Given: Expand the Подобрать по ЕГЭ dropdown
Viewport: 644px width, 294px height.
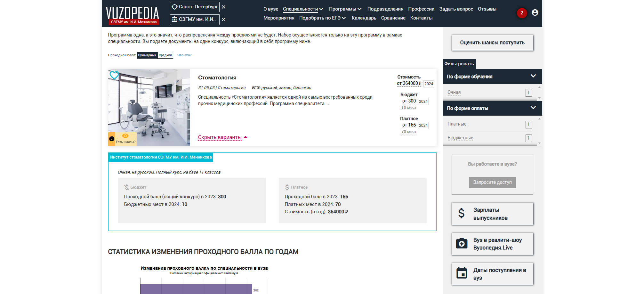Looking at the screenshot, I should point(323,18).
